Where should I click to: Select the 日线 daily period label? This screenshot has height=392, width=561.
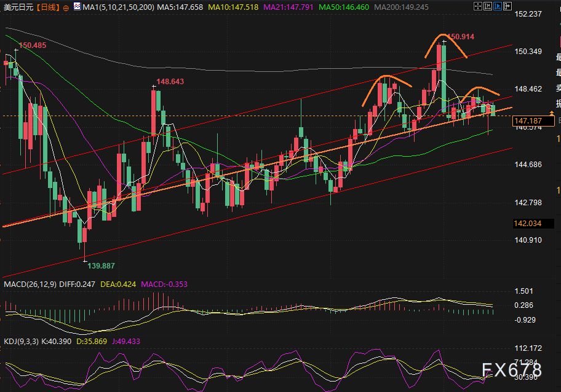click(x=48, y=7)
